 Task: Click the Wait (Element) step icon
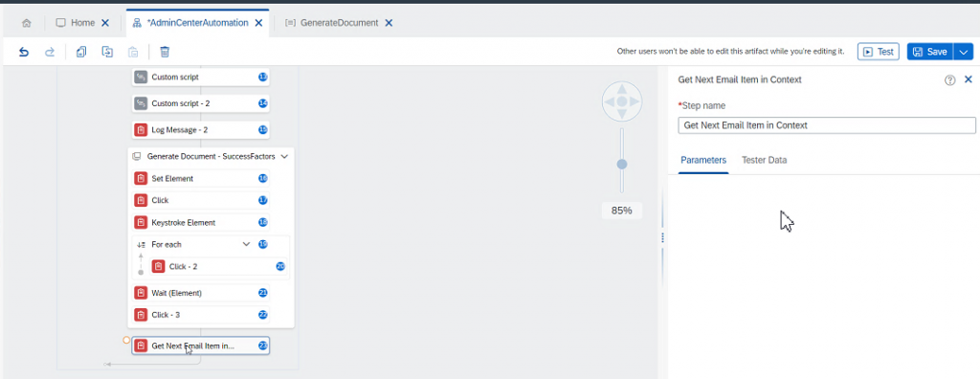coord(142,293)
